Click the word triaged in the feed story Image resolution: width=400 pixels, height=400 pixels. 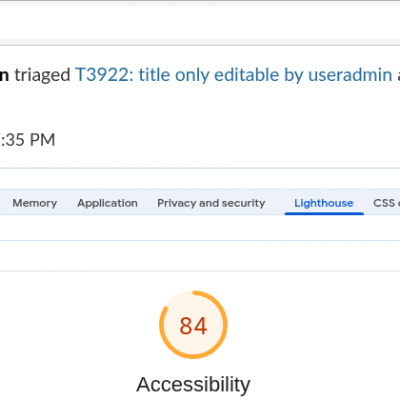pos(42,75)
